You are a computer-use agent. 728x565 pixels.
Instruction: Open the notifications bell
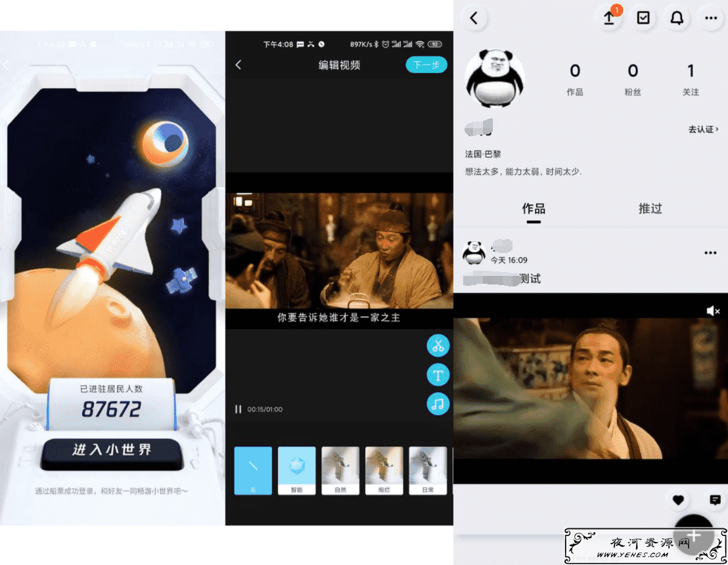(x=677, y=18)
